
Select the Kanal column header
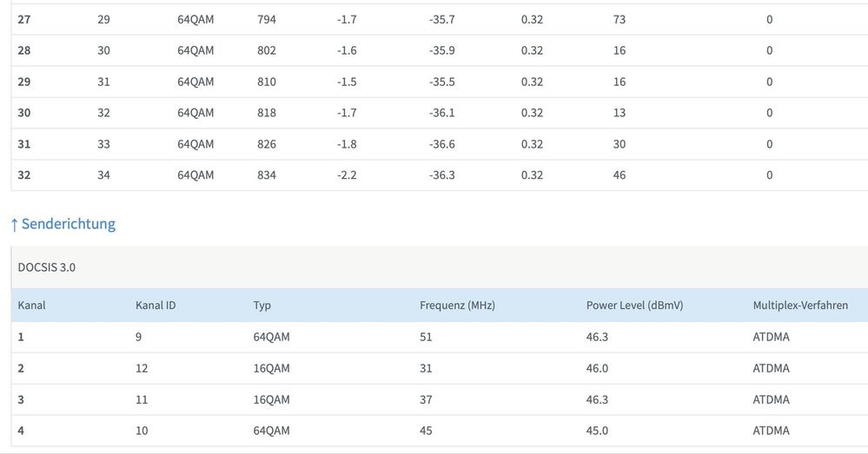[31, 306]
